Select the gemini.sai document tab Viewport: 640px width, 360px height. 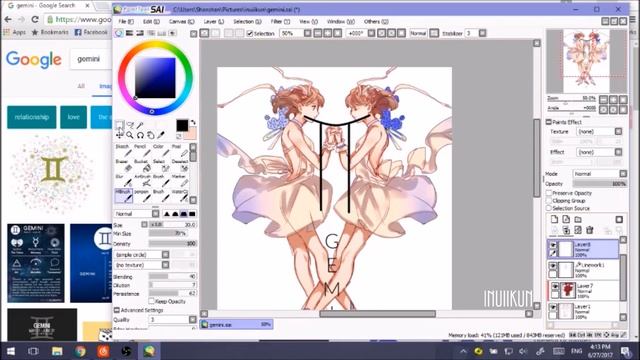[x=236, y=324]
